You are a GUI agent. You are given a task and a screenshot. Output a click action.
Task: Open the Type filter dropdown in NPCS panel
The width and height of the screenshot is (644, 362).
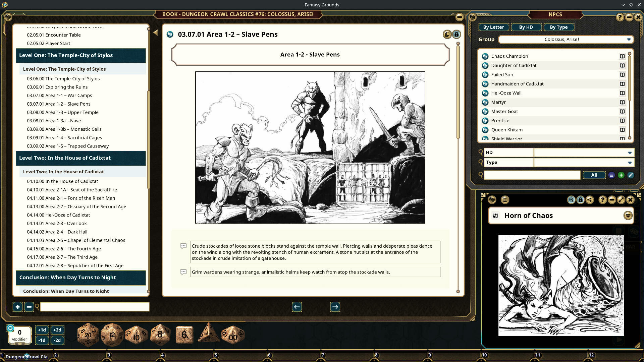(630, 162)
